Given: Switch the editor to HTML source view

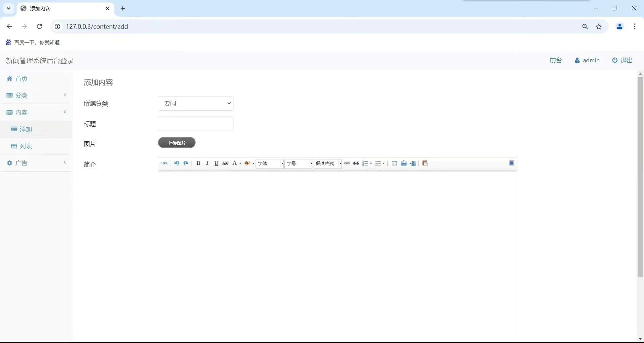Looking at the screenshot, I should click(164, 163).
